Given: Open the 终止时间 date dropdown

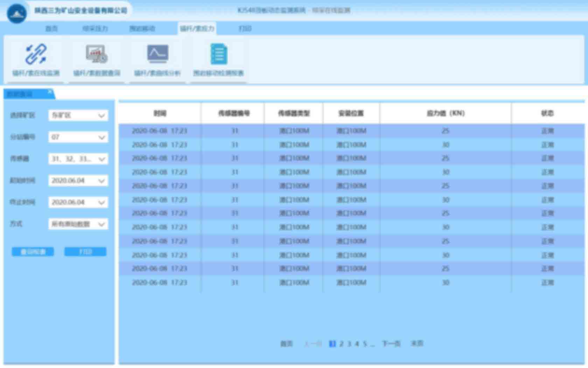Looking at the screenshot, I should [x=78, y=202].
